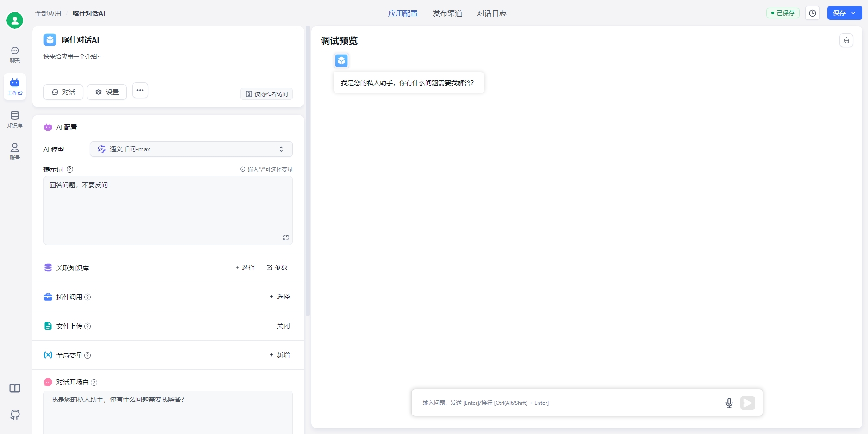The image size is (868, 434).
Task: Click 选择 for 关联知识库
Action: point(245,267)
